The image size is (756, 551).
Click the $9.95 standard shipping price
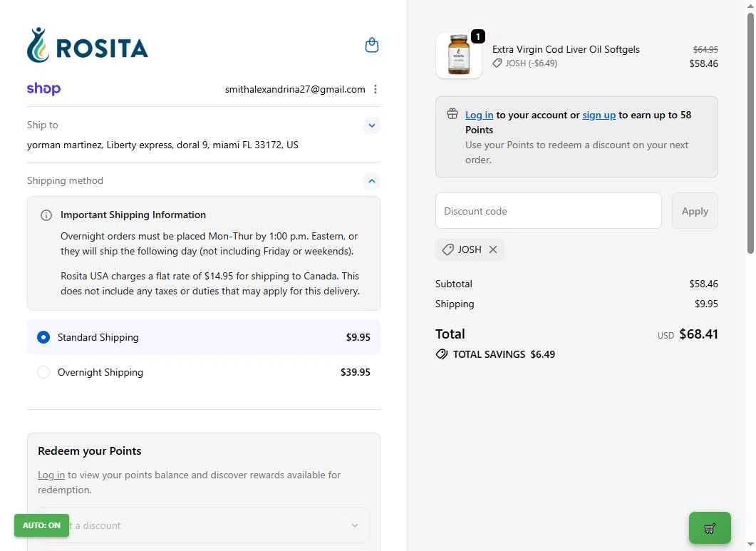[x=358, y=337]
